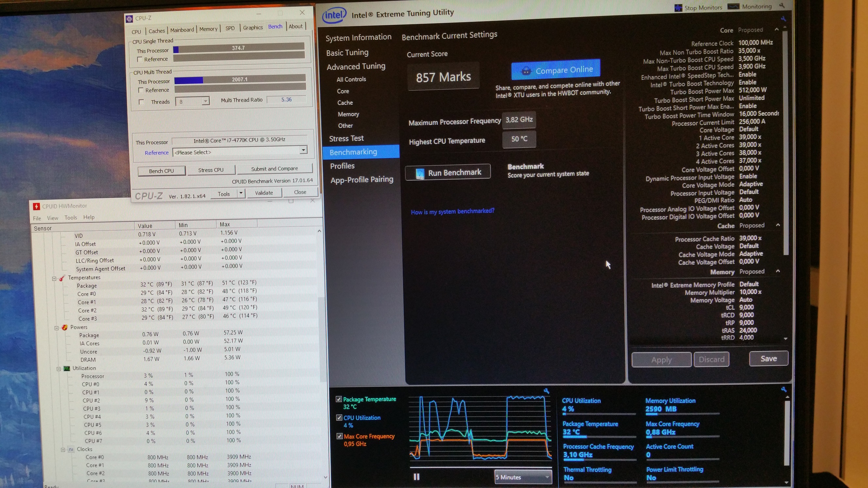The width and height of the screenshot is (868, 488).
Task: Click the Temperatures thermometer icon in HWMonitor
Action: (x=62, y=278)
